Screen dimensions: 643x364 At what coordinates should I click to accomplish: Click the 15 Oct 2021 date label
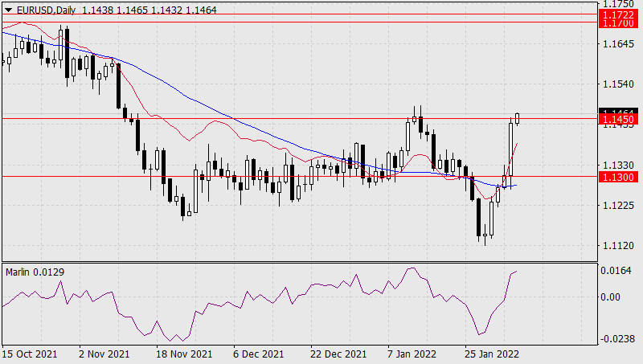pos(30,354)
